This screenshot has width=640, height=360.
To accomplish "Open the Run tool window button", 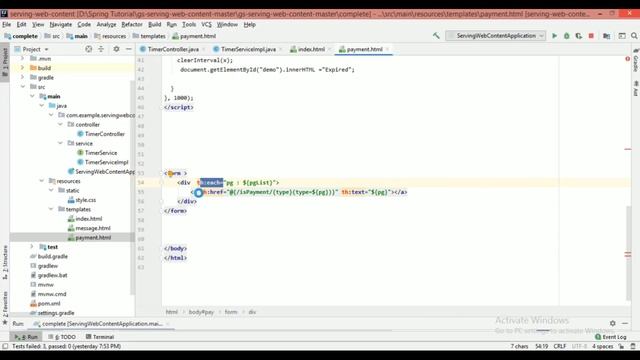I will [26, 337].
